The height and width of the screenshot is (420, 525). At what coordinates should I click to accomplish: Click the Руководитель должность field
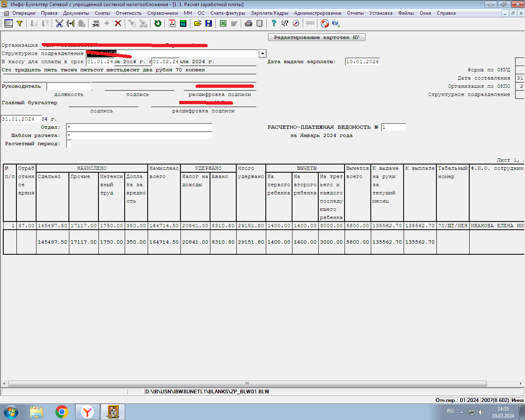(x=69, y=87)
